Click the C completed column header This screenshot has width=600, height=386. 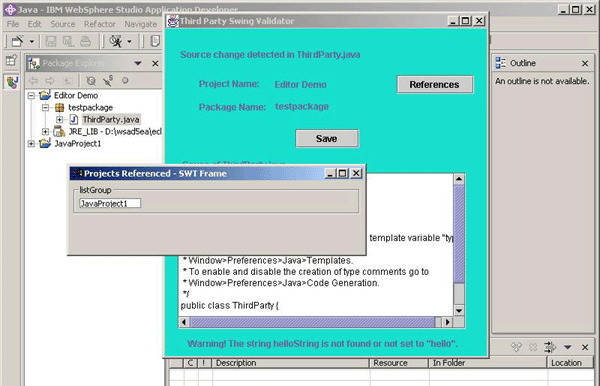191,363
